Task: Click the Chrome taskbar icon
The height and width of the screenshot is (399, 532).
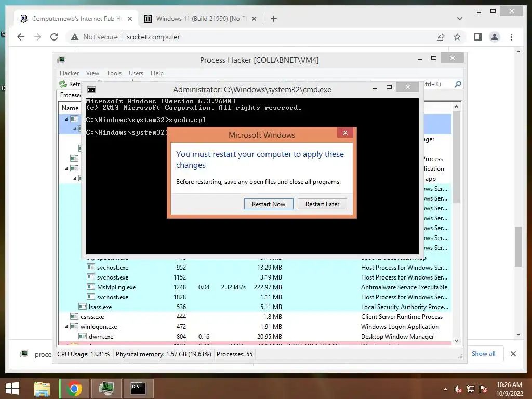Action: pos(74,389)
